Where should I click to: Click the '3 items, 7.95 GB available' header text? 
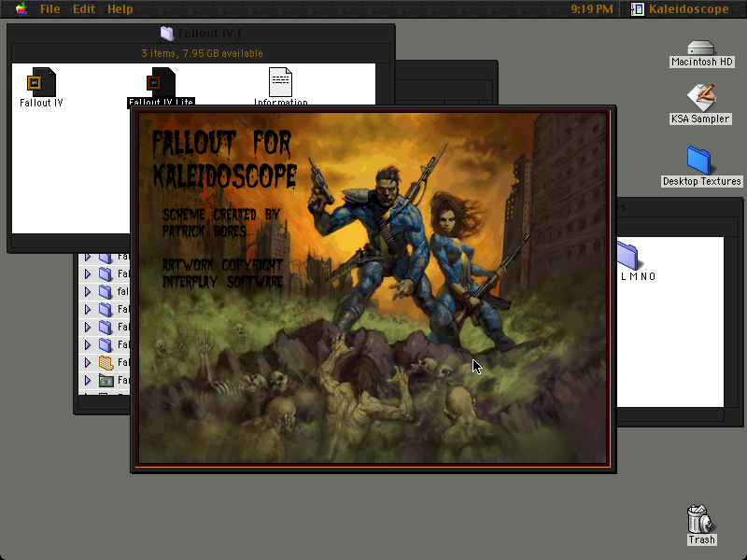[202, 53]
